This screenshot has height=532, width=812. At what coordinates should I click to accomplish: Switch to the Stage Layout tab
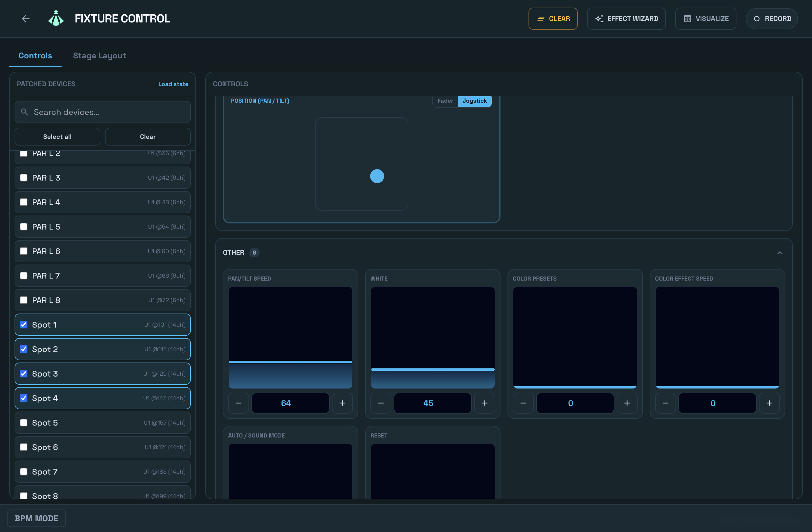point(99,56)
